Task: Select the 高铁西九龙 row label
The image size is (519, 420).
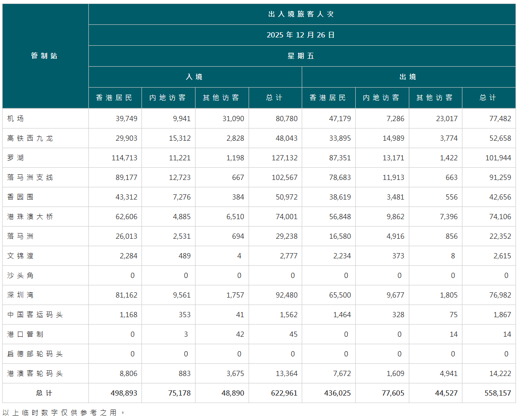Action: point(30,138)
